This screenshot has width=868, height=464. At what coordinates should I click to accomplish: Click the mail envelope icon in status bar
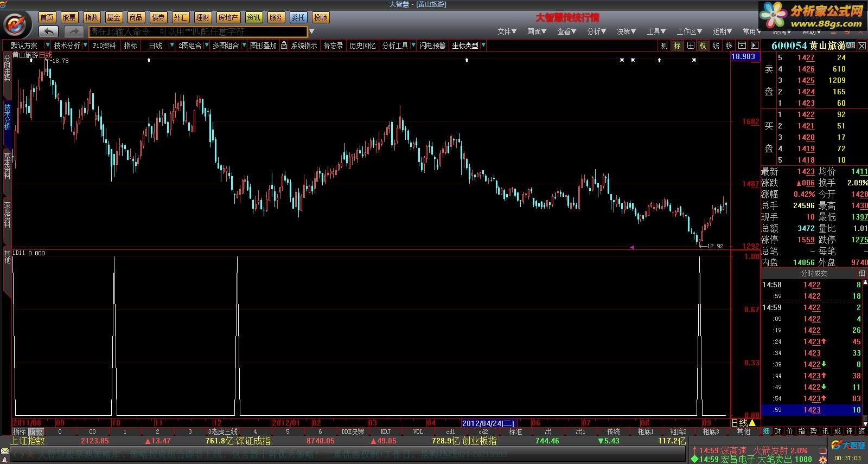(x=5, y=451)
